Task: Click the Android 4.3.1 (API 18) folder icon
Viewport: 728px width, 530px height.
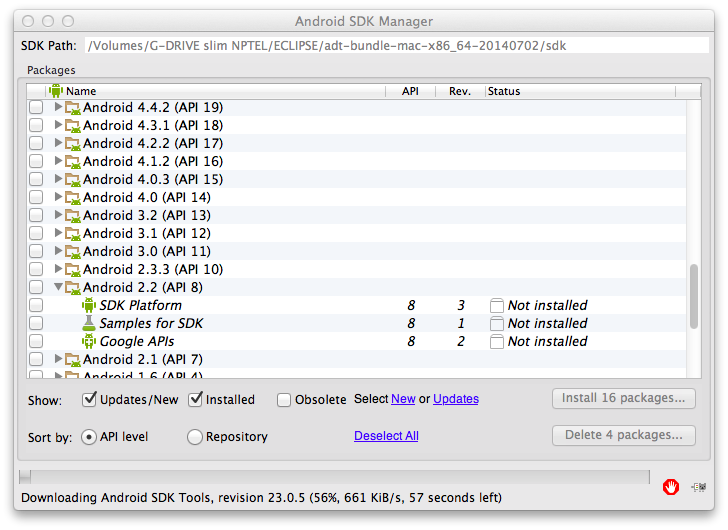Action: point(72,126)
